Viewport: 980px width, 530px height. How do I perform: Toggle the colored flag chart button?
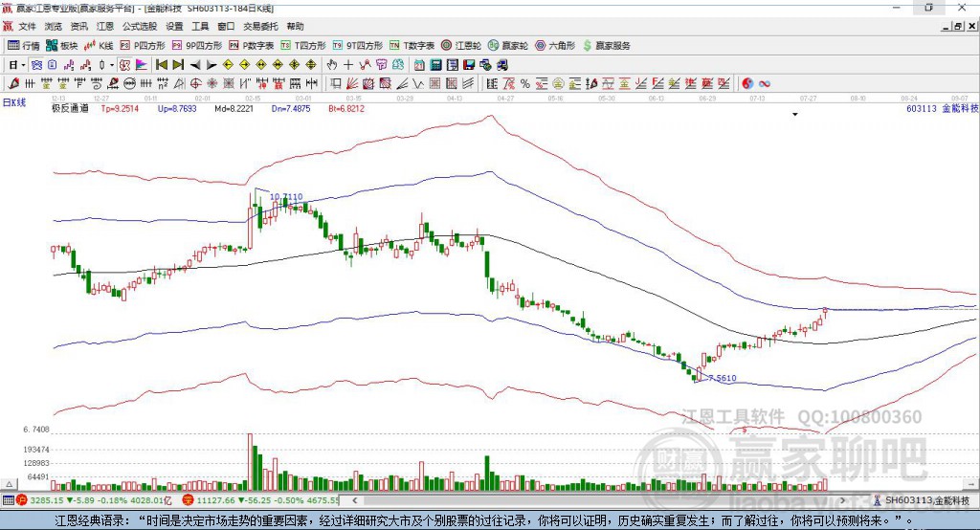142,65
